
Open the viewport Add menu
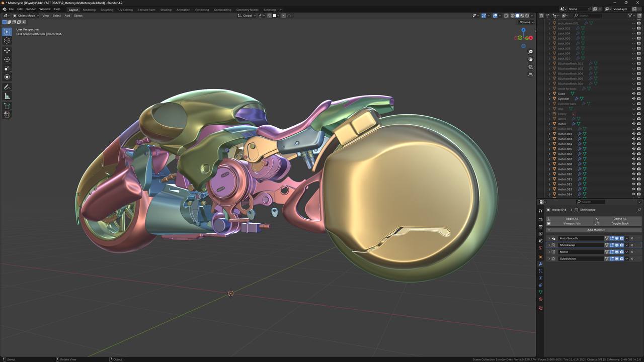(x=67, y=16)
